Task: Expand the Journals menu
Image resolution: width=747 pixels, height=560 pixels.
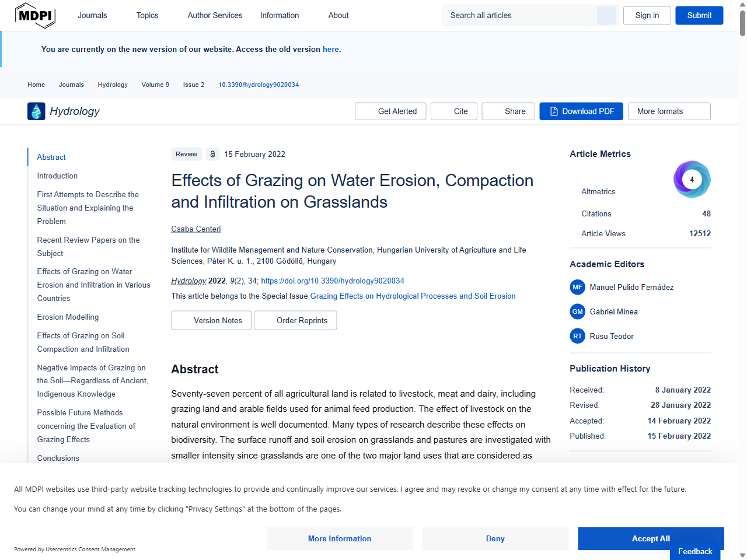Action: point(92,16)
